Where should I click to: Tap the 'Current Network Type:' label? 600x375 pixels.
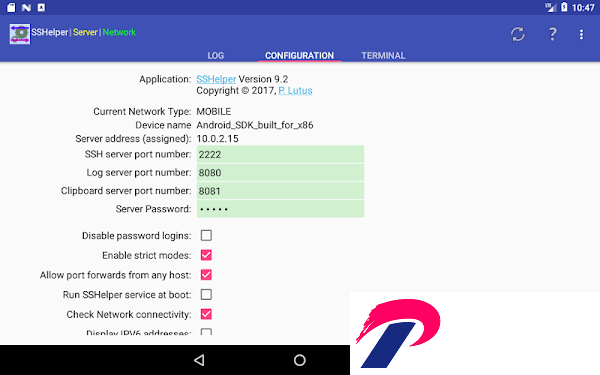click(142, 111)
